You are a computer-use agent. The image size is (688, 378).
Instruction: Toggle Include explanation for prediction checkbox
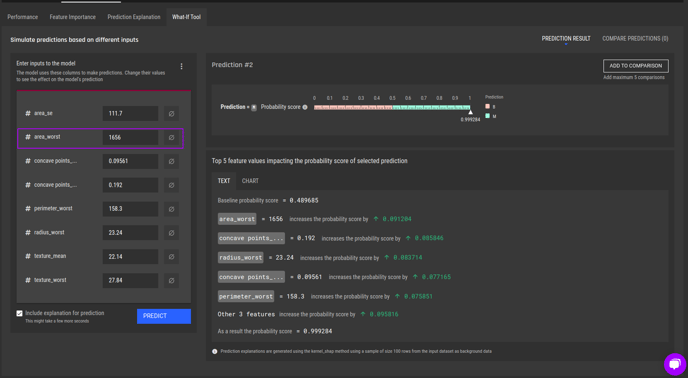19,313
